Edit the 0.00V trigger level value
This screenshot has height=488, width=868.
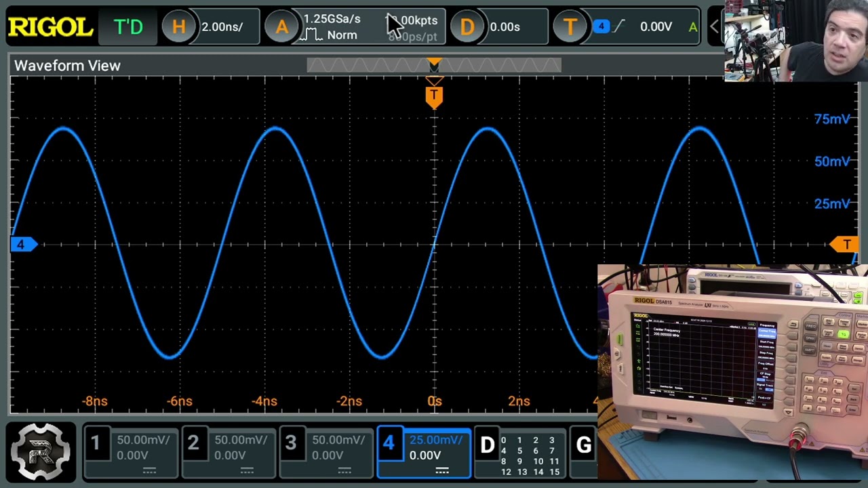coord(656,27)
